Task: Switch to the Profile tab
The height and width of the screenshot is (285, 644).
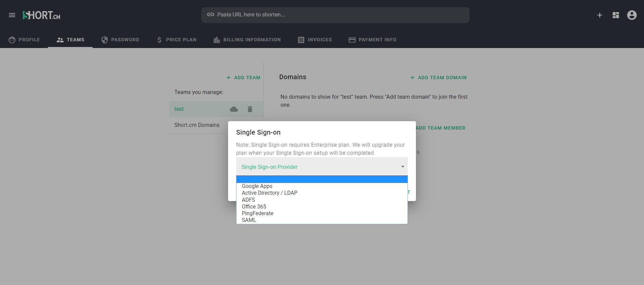Action: pyautogui.click(x=24, y=40)
